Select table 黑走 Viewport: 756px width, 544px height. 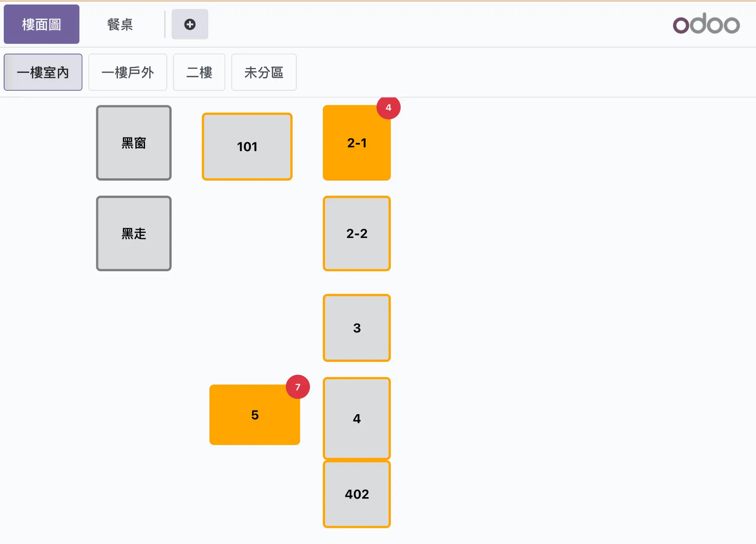point(134,233)
